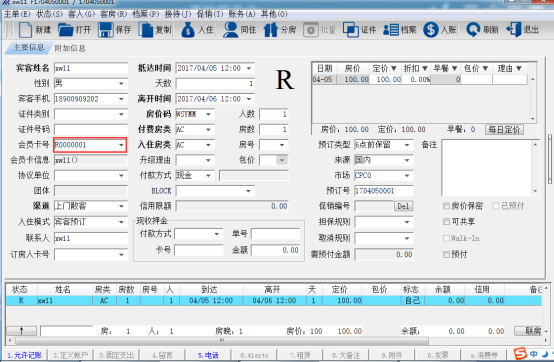The width and height of the screenshot is (554, 362).
Task: Open the 5.电话 bottom tab
Action: 208,355
